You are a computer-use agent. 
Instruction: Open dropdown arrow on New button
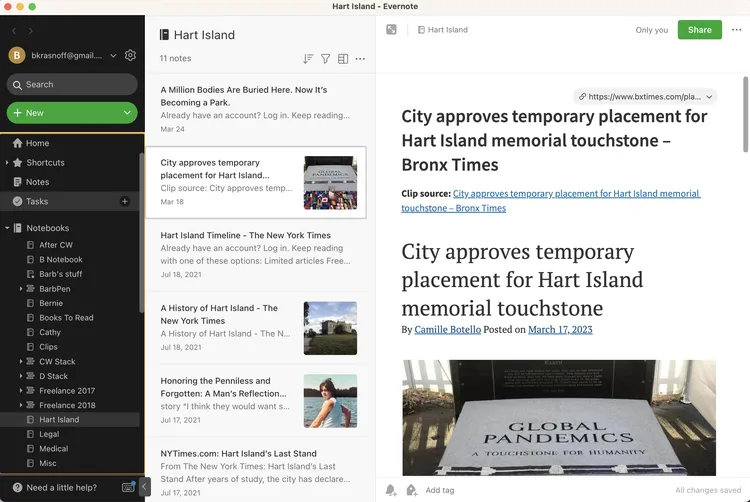pyautogui.click(x=127, y=113)
